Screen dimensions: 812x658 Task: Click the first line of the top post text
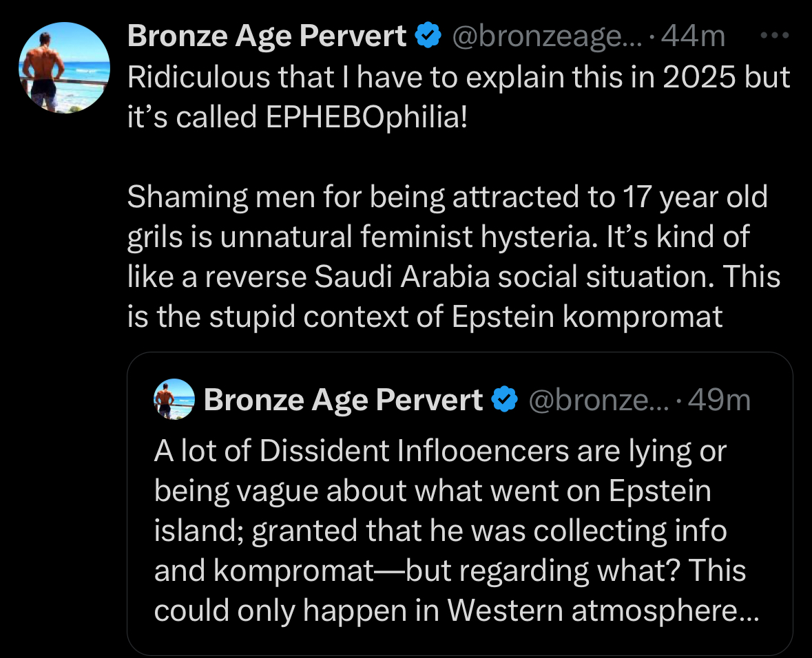[459, 77]
